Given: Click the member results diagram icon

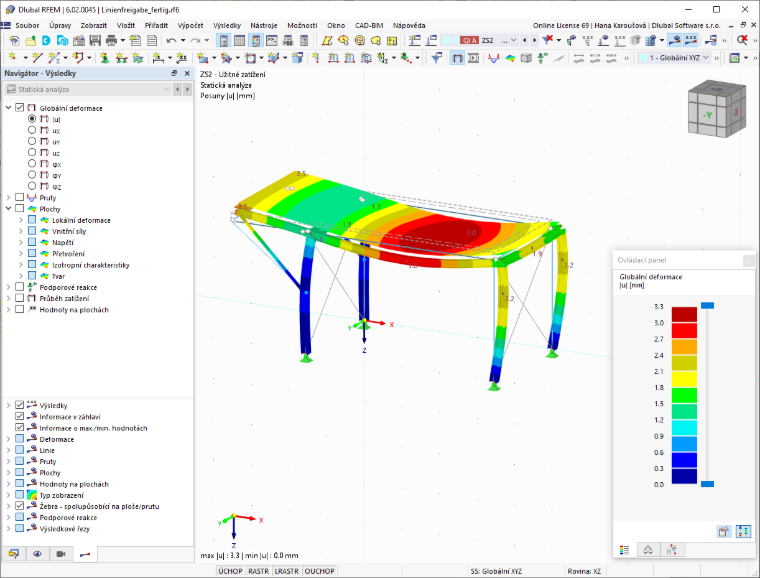Looking at the screenshot, I should pos(493,58).
